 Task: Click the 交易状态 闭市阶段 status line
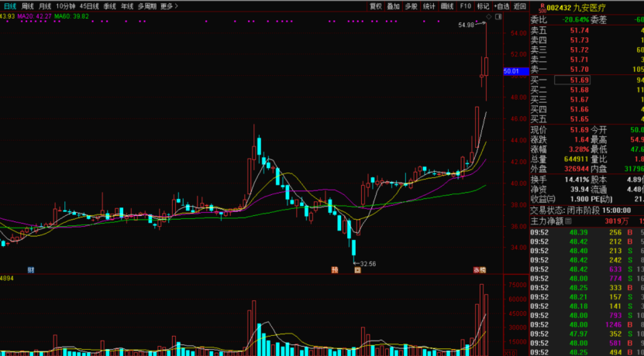tap(580, 211)
